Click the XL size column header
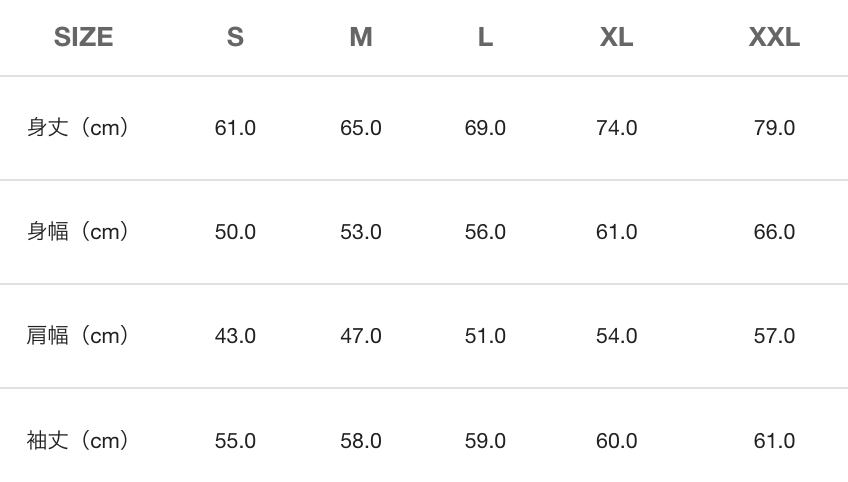 click(616, 38)
